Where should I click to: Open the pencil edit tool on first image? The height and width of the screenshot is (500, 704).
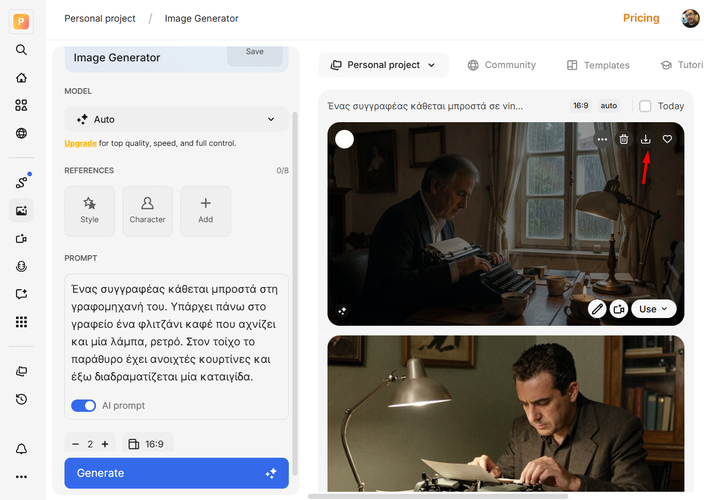597,309
